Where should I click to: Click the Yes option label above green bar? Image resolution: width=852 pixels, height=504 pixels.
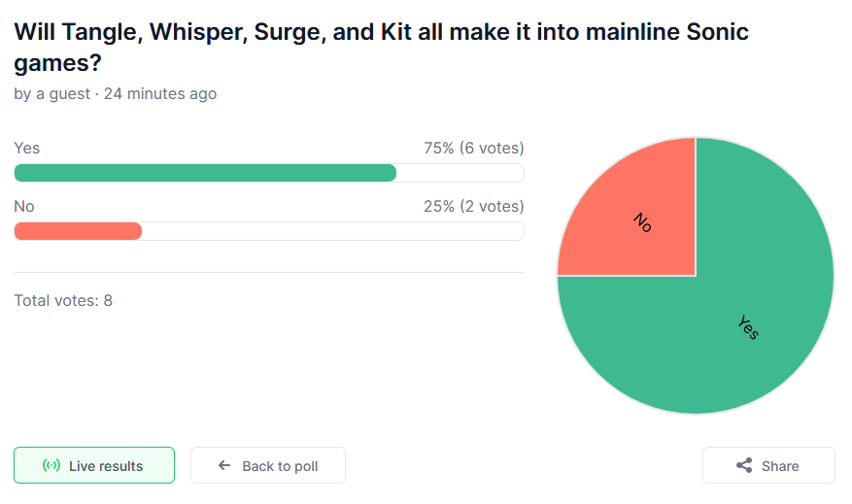pos(27,149)
